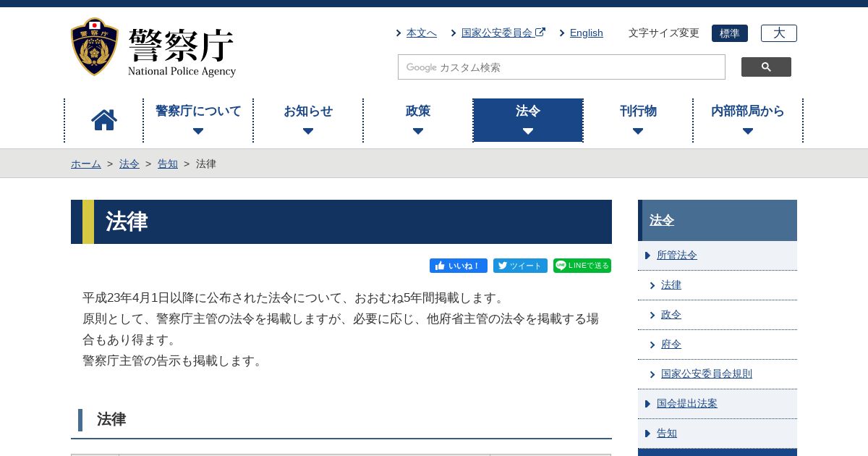Expand the 警察庁について menu
This screenshot has width=868, height=456.
pos(198,120)
